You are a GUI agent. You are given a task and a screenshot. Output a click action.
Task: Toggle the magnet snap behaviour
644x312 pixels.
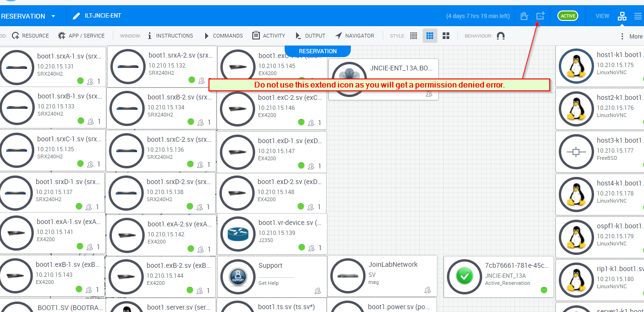point(500,36)
